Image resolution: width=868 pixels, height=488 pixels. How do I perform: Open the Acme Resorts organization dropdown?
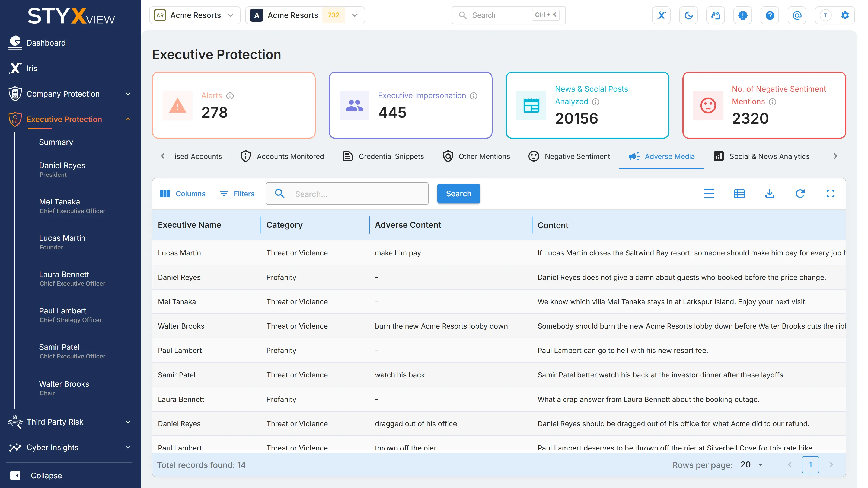click(195, 15)
